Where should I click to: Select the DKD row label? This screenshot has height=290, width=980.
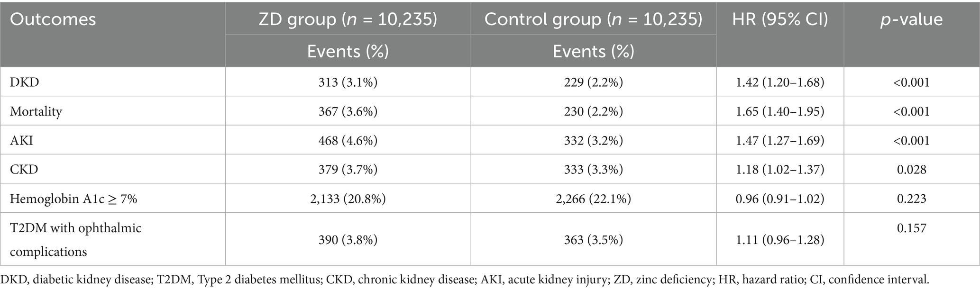[x=25, y=82]
